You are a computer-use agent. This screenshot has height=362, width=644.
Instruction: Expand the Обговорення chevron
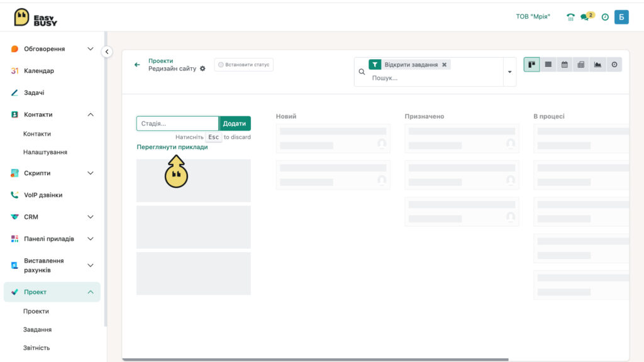pyautogui.click(x=91, y=49)
